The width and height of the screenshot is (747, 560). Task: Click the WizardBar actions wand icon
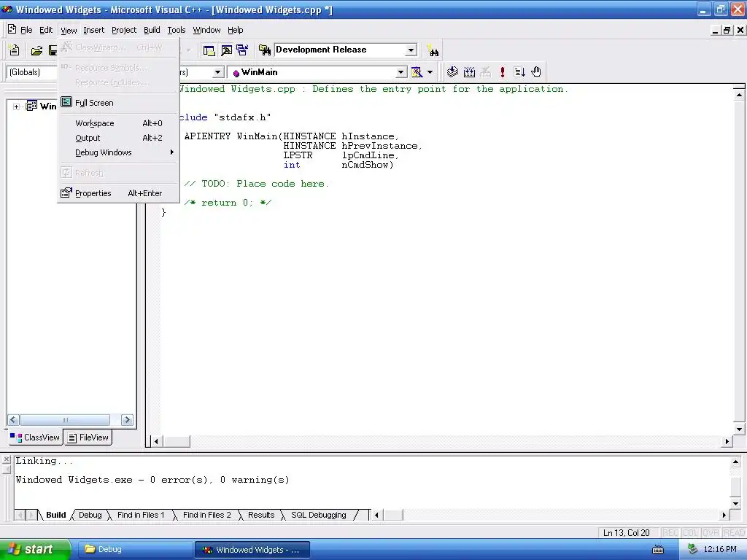tap(417, 72)
